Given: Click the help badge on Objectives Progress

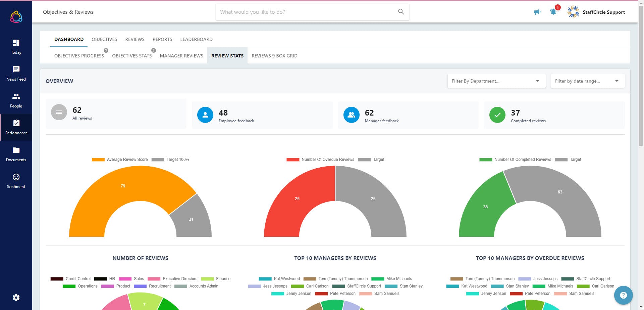Looking at the screenshot, I should pyautogui.click(x=106, y=50).
